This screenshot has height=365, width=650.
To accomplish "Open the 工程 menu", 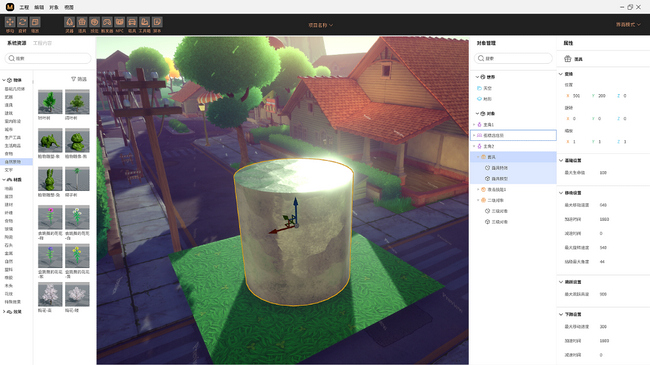I will tap(24, 7).
